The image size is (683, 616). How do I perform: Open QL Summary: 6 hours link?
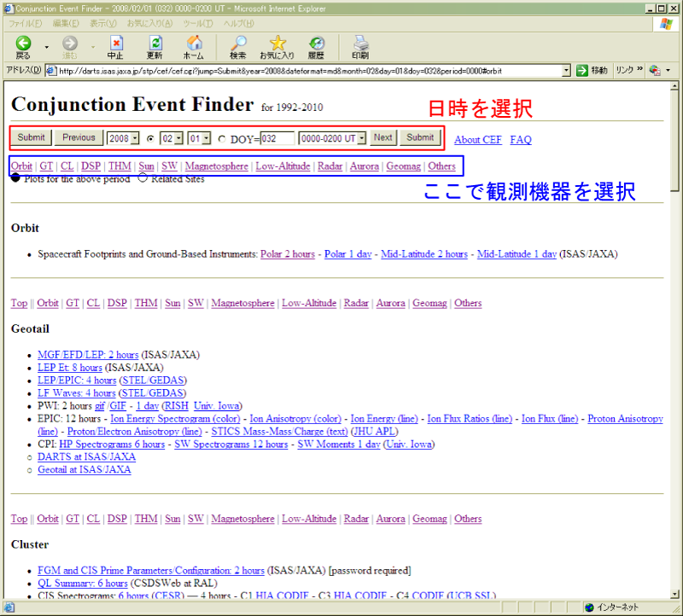point(83,584)
